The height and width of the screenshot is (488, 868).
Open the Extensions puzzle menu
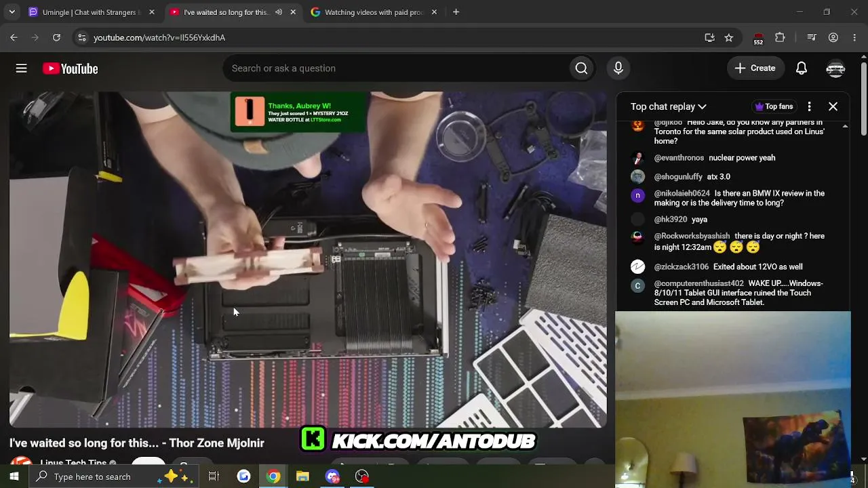(780, 38)
